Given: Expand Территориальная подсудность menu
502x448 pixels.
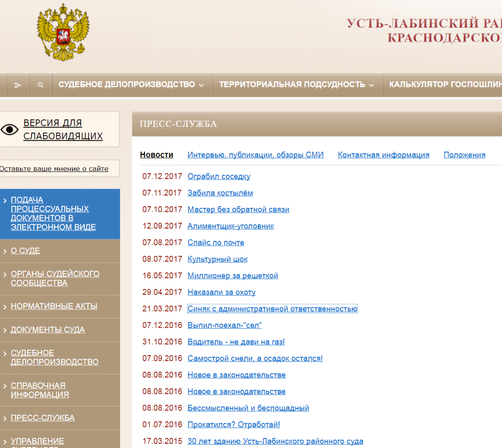Looking at the screenshot, I should [297, 84].
